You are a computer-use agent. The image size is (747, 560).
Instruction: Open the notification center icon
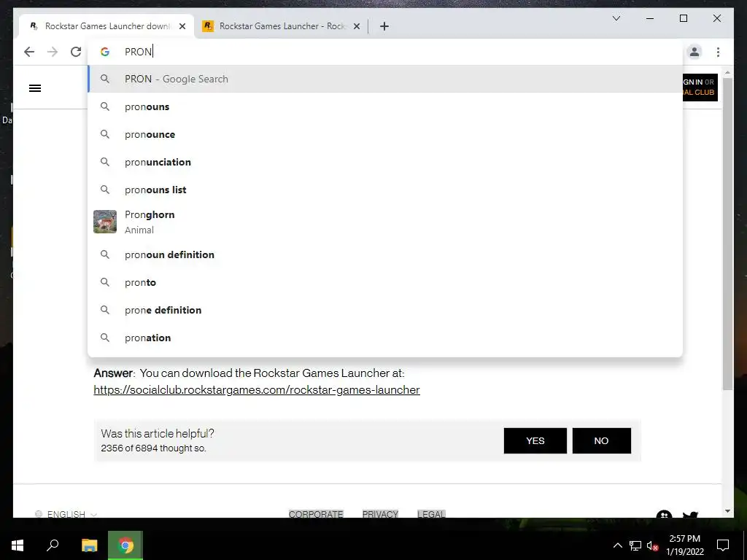pos(723,545)
